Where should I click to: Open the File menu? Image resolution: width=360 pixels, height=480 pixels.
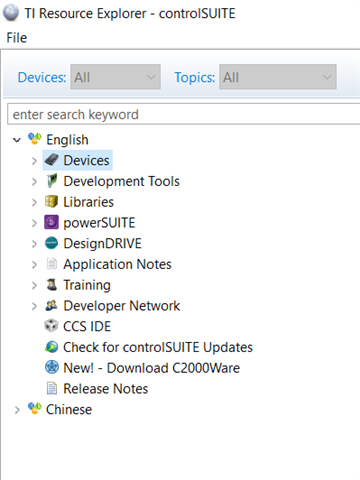(17, 38)
